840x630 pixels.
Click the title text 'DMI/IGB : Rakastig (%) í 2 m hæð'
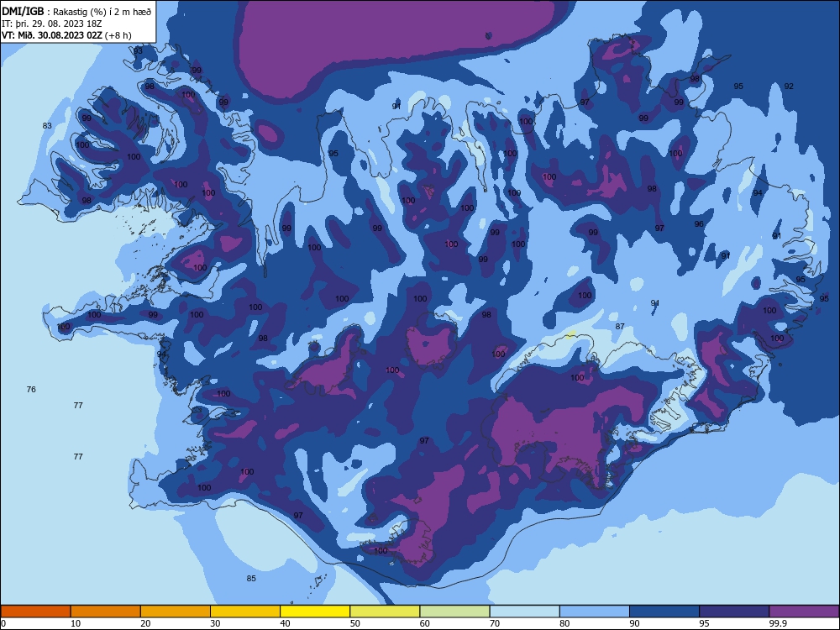76,11
